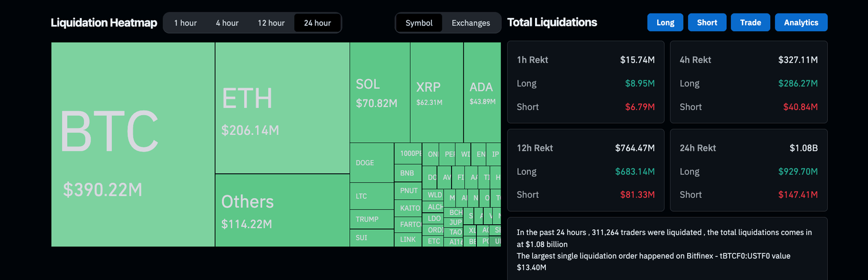Click the Long button
The image size is (868, 280).
665,23
